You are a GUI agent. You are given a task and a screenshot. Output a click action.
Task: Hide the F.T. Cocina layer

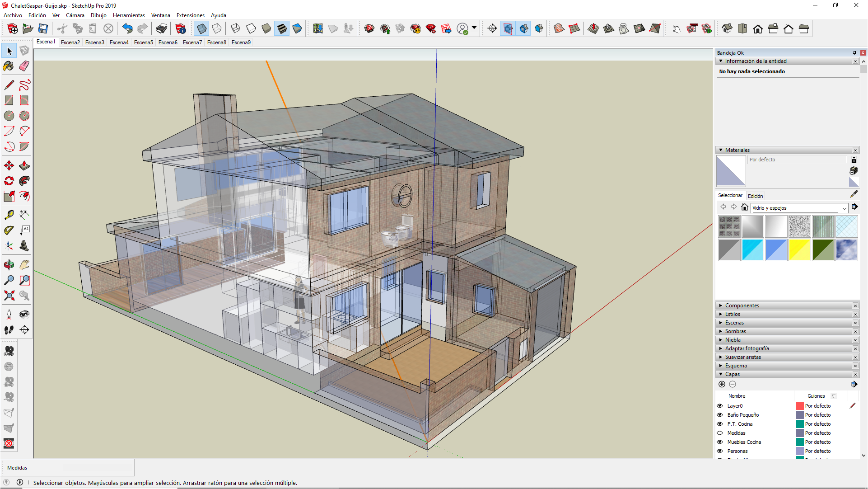[x=720, y=424]
